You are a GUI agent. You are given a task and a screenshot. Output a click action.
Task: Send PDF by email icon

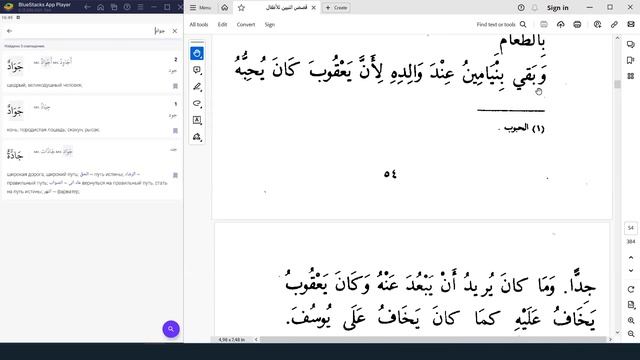631,24
